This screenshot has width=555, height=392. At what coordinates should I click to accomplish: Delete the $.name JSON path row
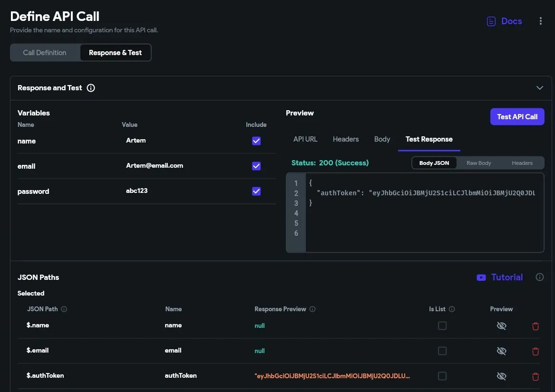point(536,326)
